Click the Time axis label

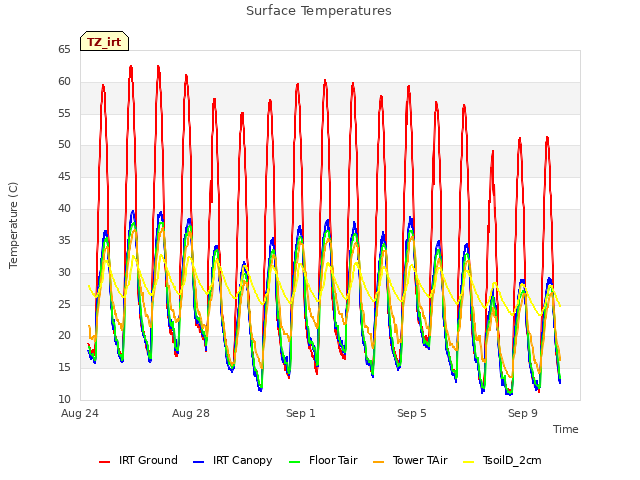(566, 429)
